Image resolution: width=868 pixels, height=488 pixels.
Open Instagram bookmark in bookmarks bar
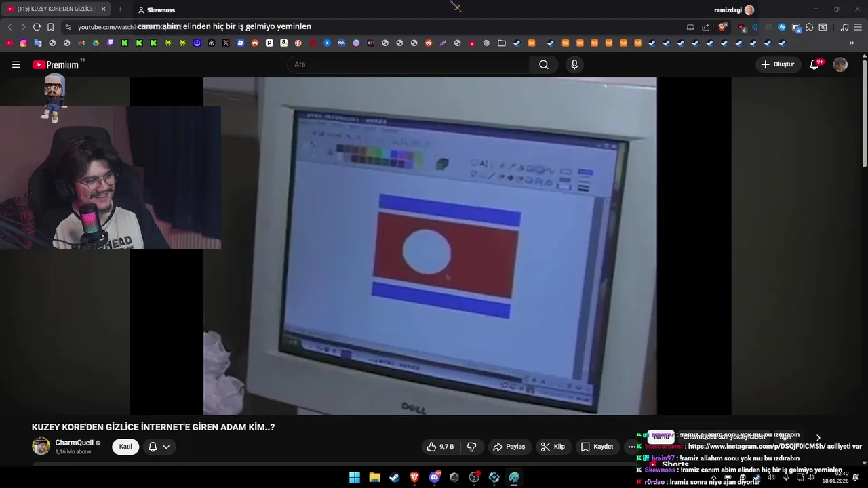click(23, 43)
